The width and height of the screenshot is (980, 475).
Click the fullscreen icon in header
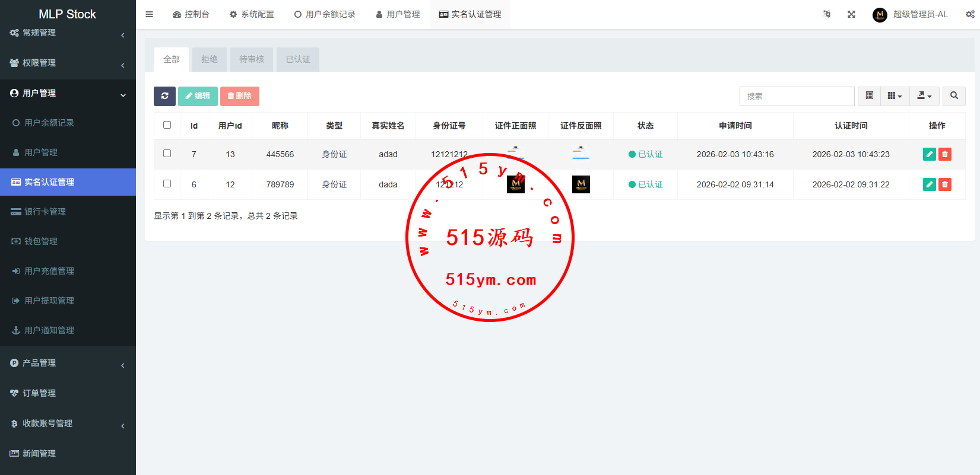tap(851, 14)
